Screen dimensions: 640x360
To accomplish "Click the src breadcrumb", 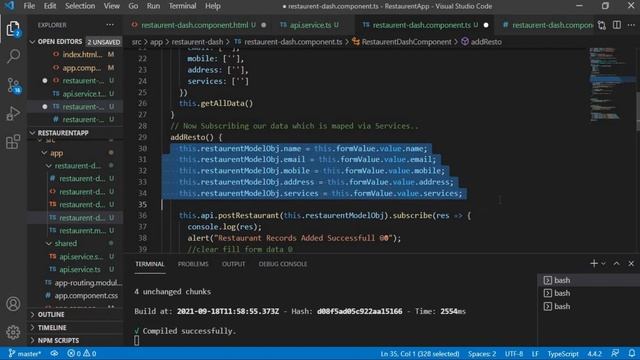I will tap(136, 42).
